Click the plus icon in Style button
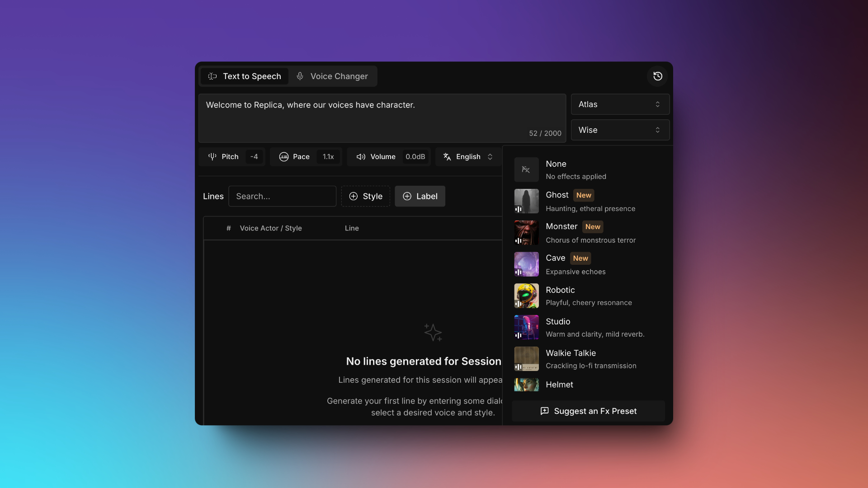This screenshot has height=488, width=868. (x=354, y=196)
